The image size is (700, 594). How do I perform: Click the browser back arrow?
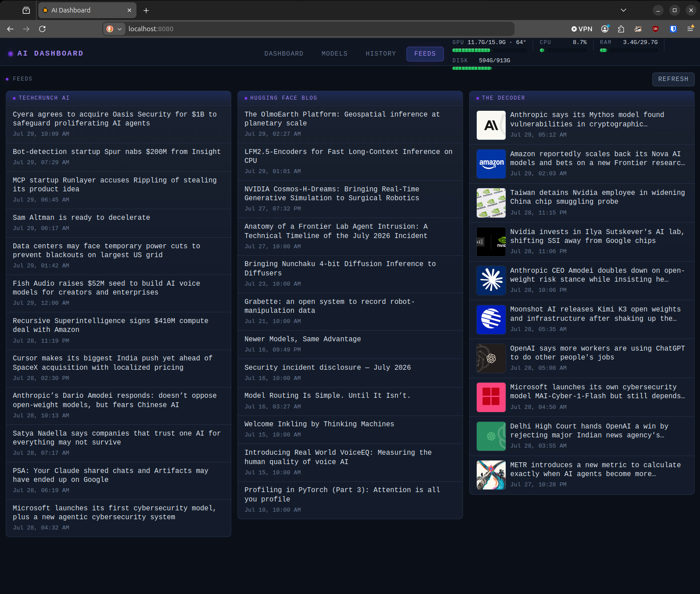pos(10,29)
